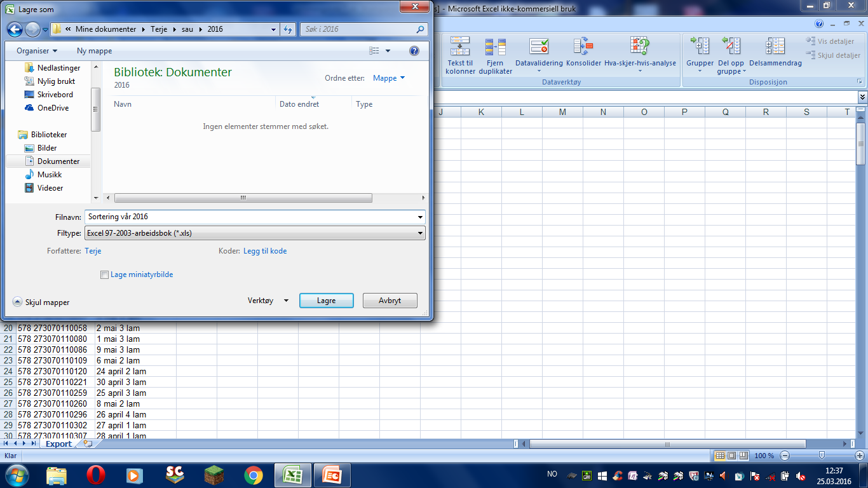Select Normal view icon in status bar
This screenshot has height=488, width=868.
point(720,456)
